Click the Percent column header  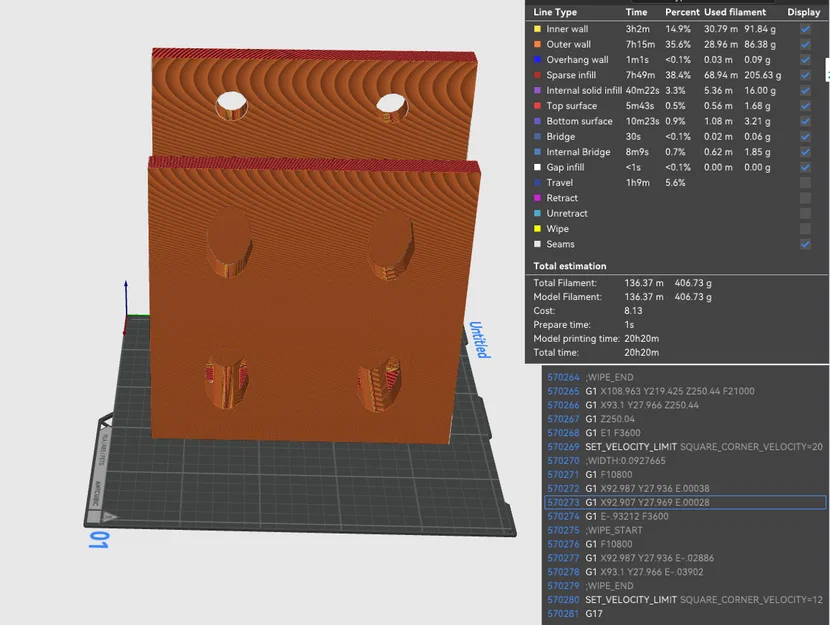pyautogui.click(x=682, y=12)
